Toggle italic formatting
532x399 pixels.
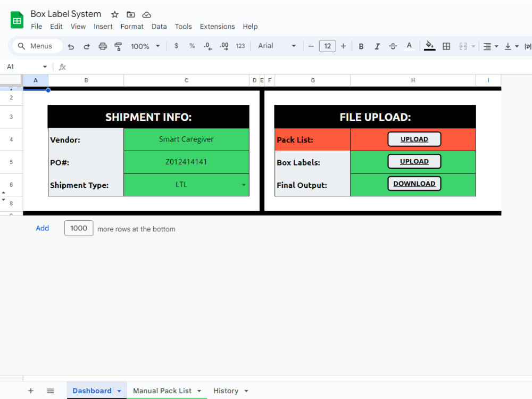[x=377, y=46]
